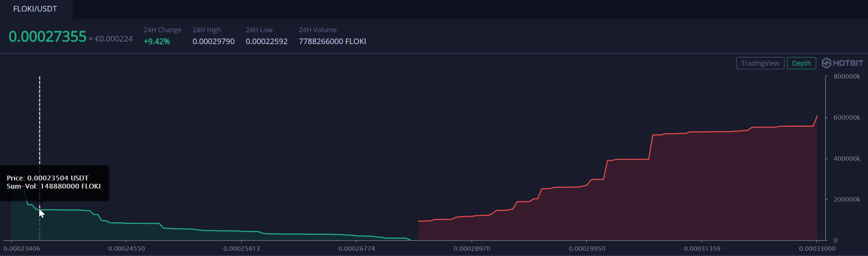Switch to the TradingView chart
Image resolution: width=868 pixels, height=256 pixels.
pos(760,63)
